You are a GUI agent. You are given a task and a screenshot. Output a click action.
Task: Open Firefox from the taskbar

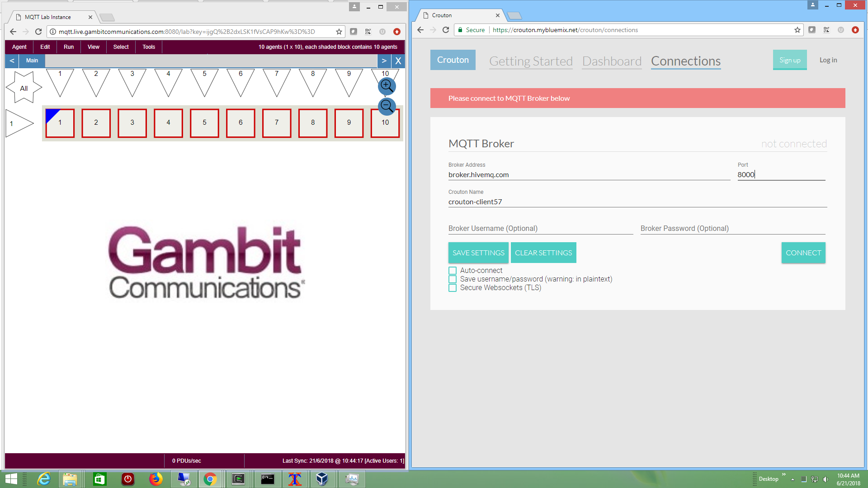[x=156, y=479]
